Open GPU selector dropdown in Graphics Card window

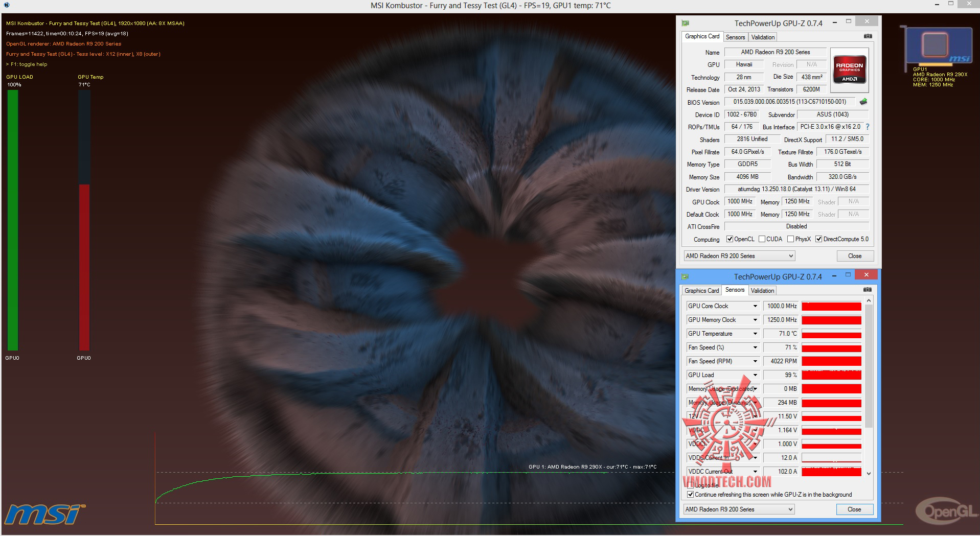(739, 256)
